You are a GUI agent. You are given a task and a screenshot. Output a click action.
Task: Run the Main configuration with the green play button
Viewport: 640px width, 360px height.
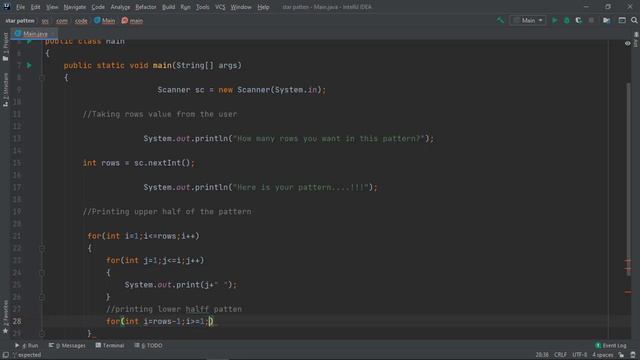pyautogui.click(x=554, y=20)
